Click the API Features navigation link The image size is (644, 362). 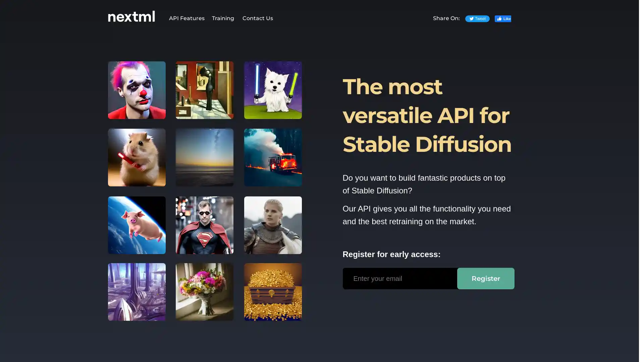point(186,18)
